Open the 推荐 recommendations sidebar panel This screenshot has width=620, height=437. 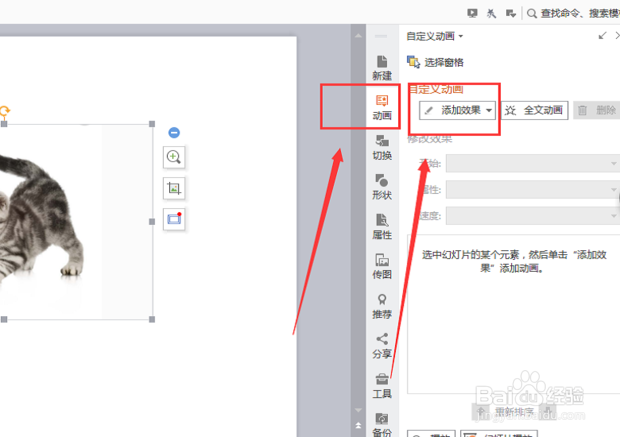pyautogui.click(x=382, y=306)
